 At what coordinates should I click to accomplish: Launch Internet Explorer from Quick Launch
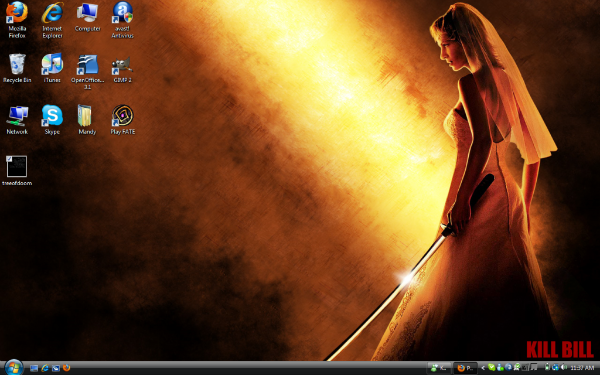[x=45, y=368]
